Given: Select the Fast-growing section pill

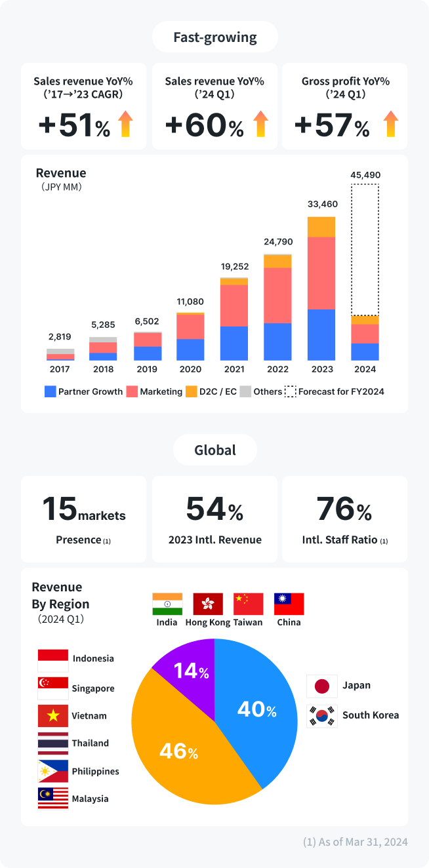Looking at the screenshot, I should coord(214,37).
